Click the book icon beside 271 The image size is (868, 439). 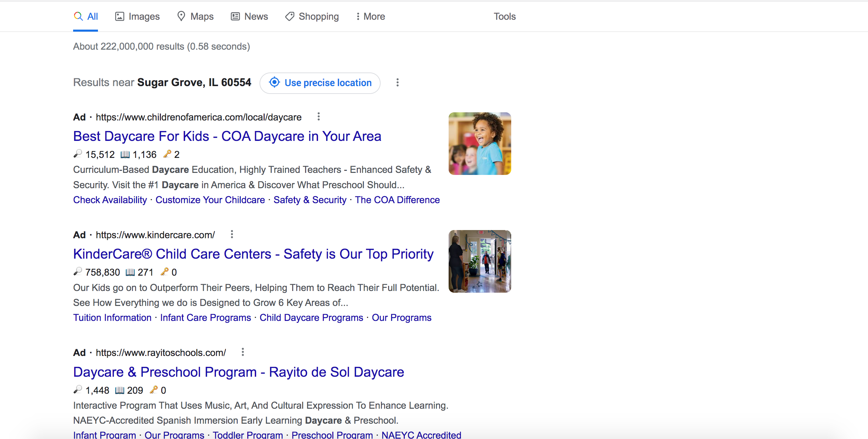(130, 272)
